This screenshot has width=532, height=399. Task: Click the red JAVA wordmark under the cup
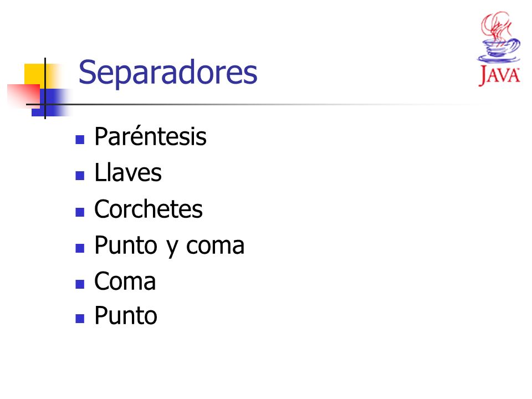click(x=499, y=75)
